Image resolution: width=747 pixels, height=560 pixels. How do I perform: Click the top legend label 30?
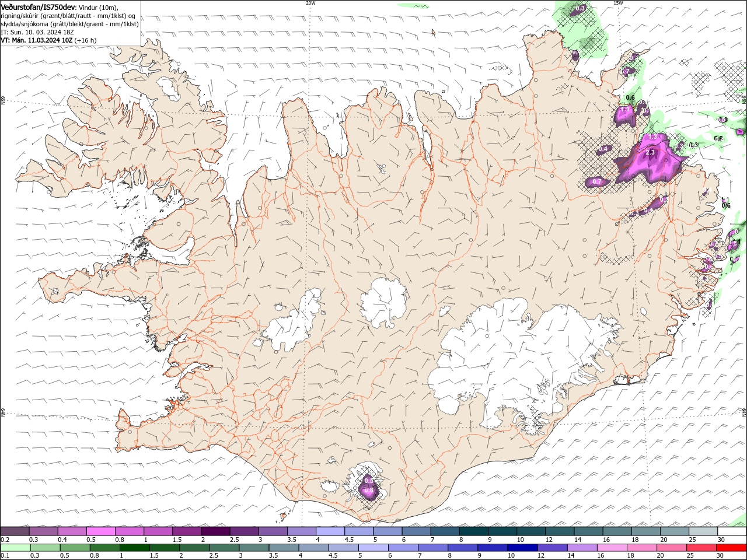[x=721, y=540]
